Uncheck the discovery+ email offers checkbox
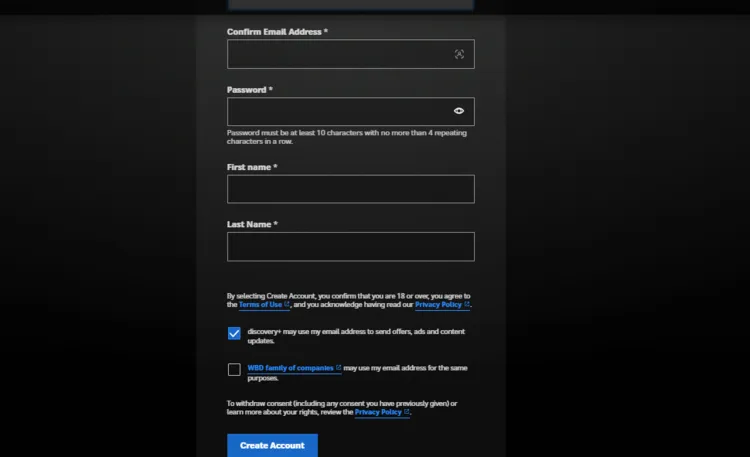750x457 pixels. 234,334
